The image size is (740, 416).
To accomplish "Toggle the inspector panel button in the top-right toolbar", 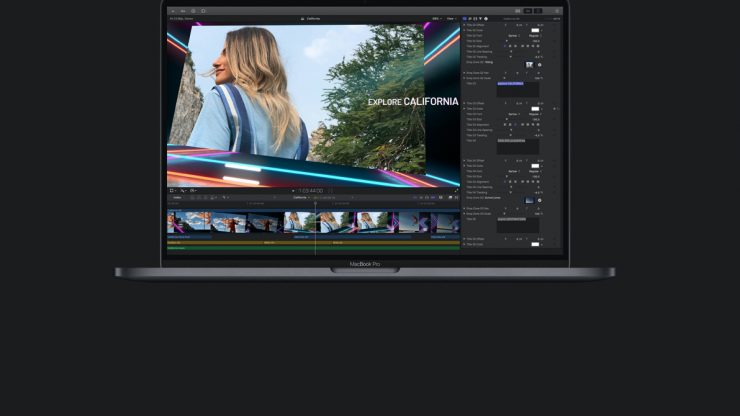I will coord(539,11).
